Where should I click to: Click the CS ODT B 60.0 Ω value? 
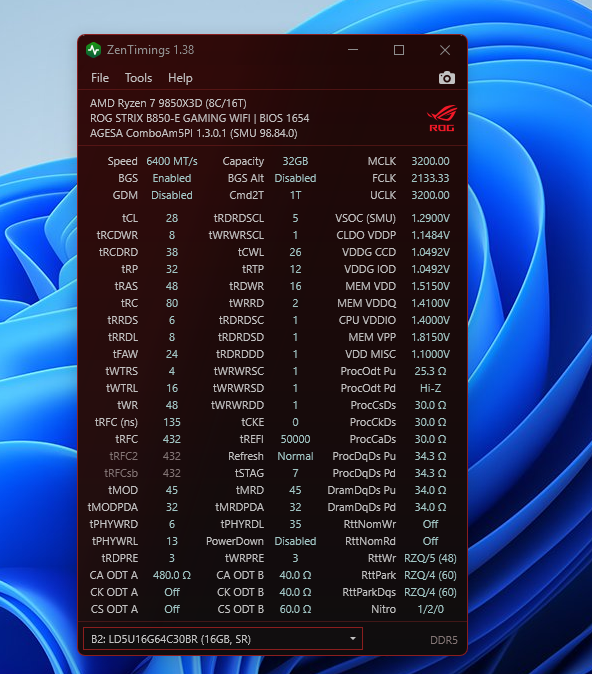click(x=295, y=609)
